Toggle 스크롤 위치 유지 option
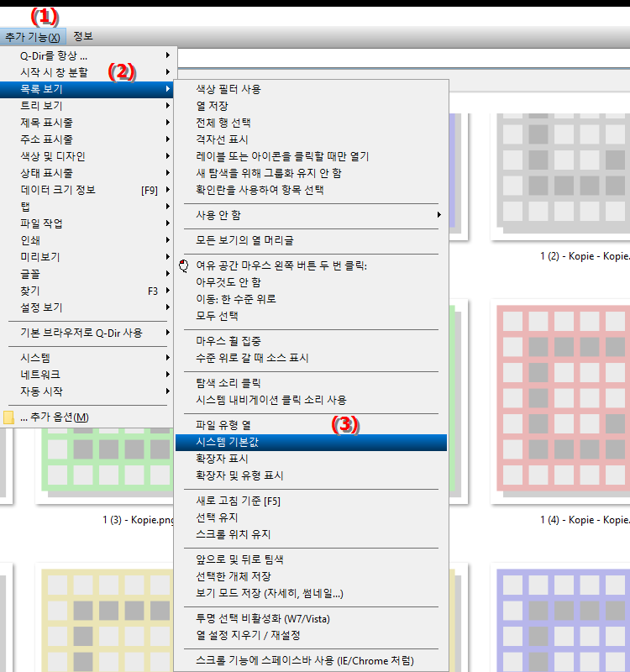This screenshot has height=672, width=630. pos(311,534)
